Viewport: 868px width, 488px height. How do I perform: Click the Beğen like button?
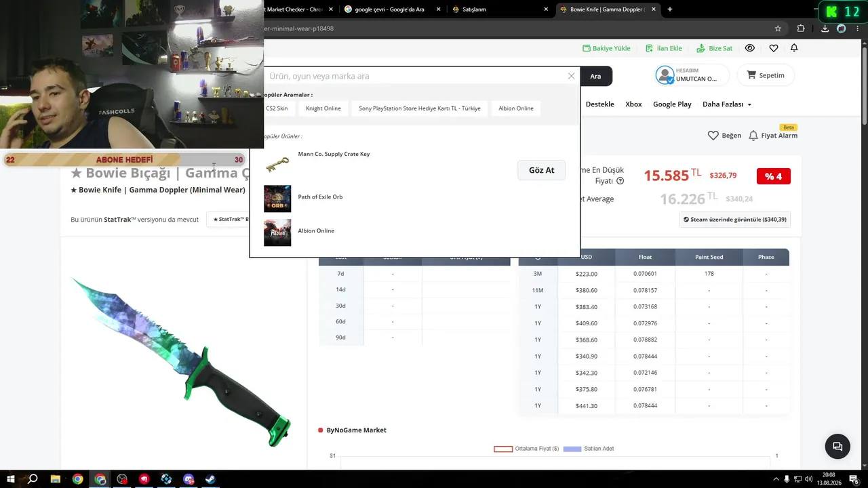point(724,136)
